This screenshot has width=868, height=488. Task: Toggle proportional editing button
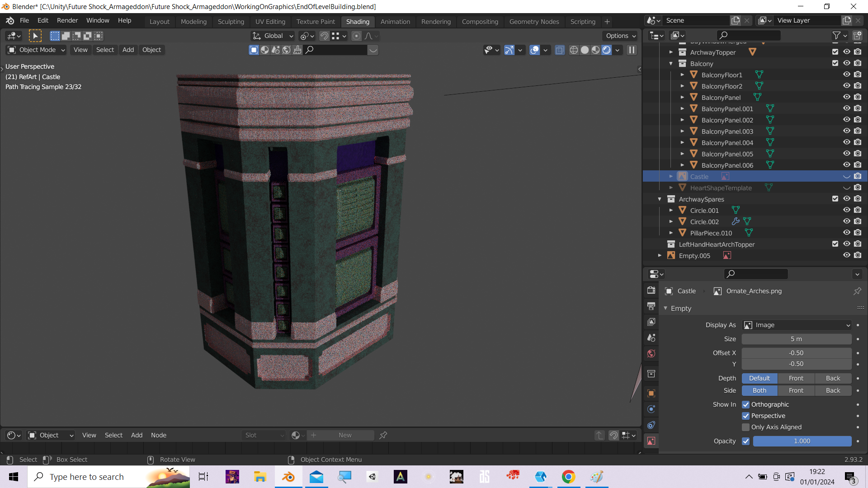click(x=356, y=36)
